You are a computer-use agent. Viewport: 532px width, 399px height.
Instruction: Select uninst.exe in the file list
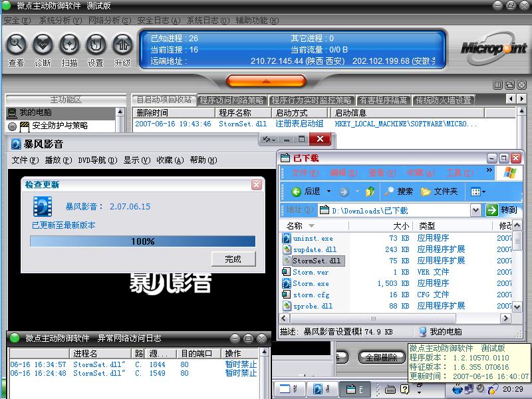[x=313, y=238]
